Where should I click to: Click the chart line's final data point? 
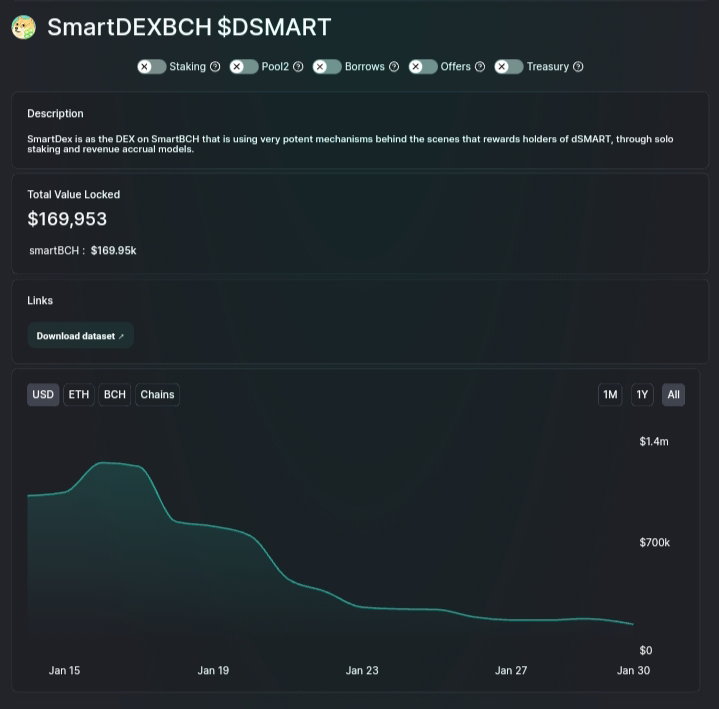(633, 624)
